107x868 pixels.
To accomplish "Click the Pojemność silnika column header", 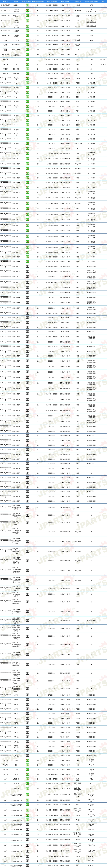I will (38, 1).
